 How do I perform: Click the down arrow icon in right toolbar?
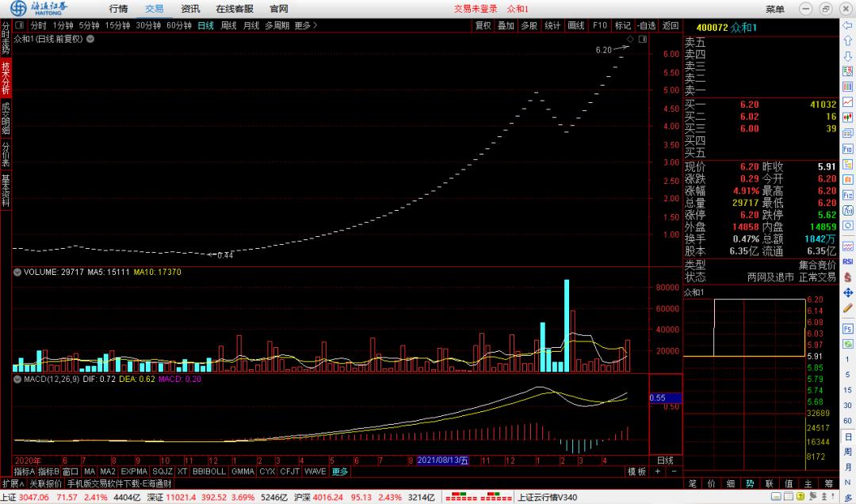click(848, 56)
